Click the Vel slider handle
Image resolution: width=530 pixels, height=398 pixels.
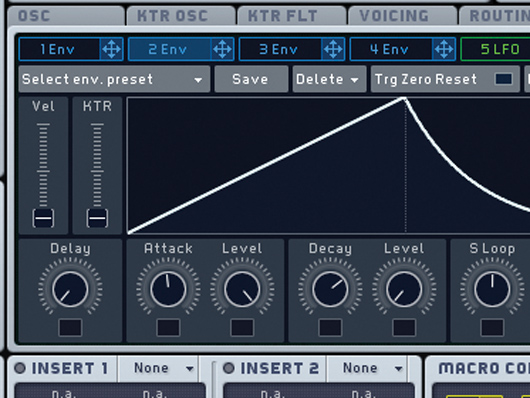point(43,218)
